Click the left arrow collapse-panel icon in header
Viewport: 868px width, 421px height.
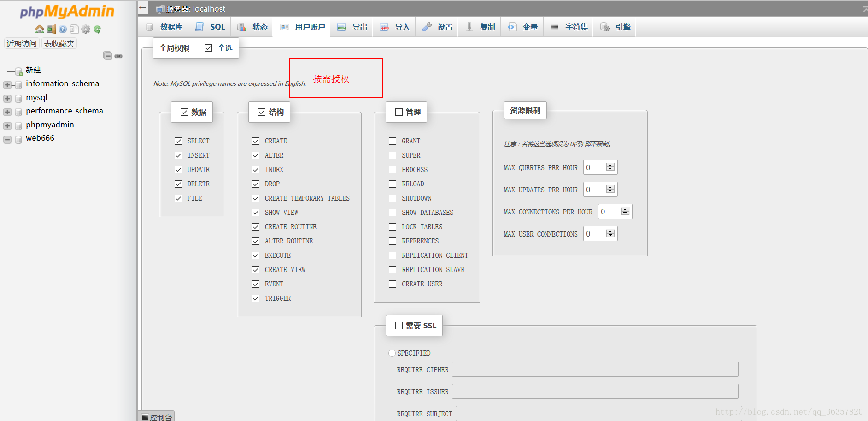143,8
